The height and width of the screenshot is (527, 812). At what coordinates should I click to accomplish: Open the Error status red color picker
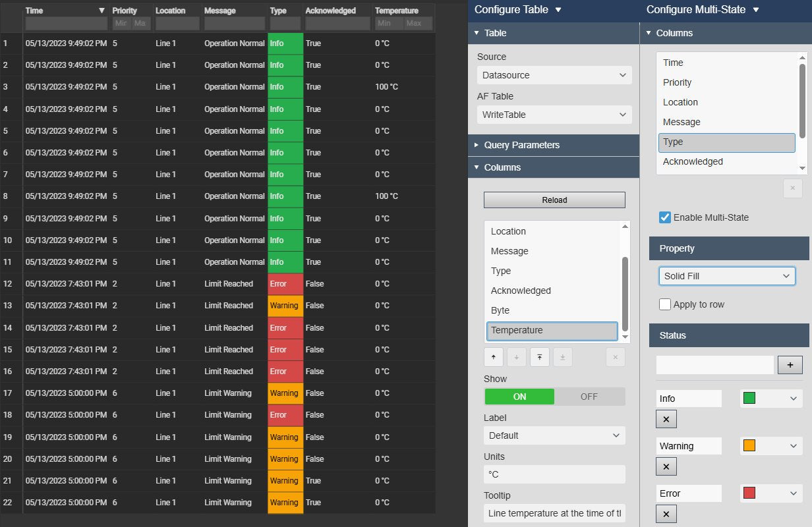click(771, 493)
